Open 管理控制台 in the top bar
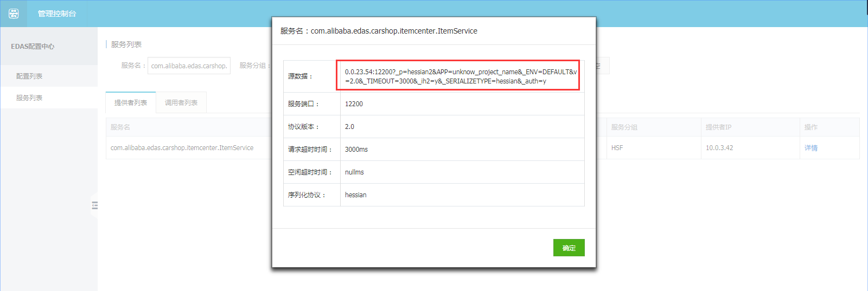868x291 pixels. click(x=57, y=14)
